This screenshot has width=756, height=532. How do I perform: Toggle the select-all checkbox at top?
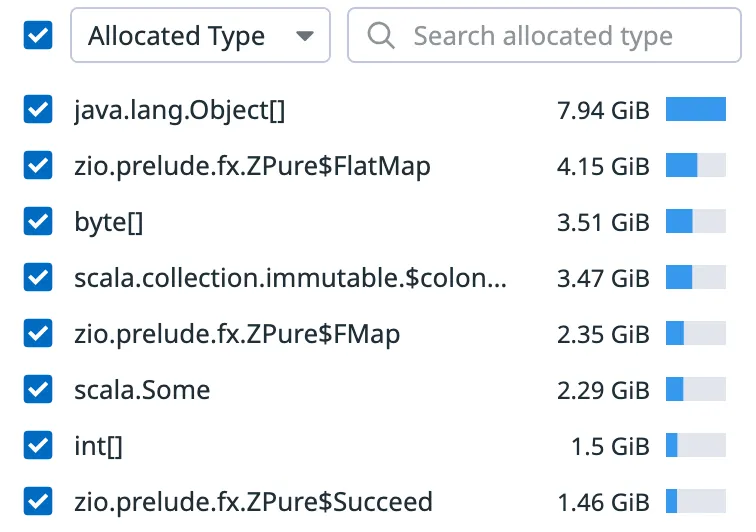pyautogui.click(x=38, y=37)
